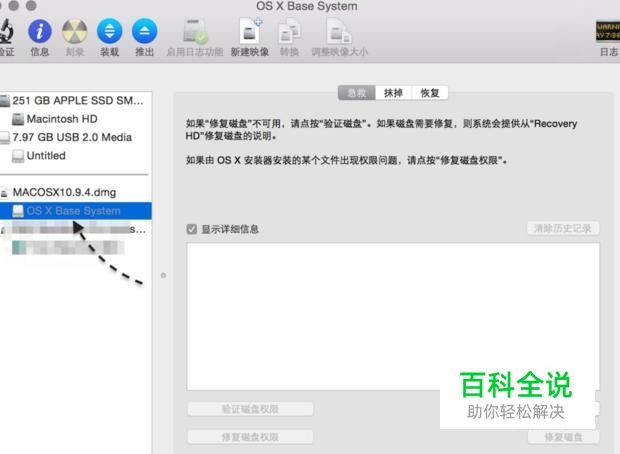Switch to the Erase (抹掉) tab
620x454 pixels.
point(393,93)
